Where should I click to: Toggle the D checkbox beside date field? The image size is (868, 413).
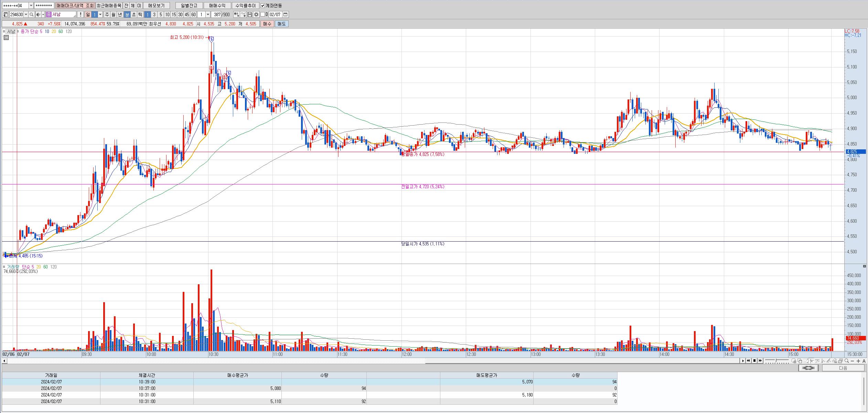coord(263,14)
